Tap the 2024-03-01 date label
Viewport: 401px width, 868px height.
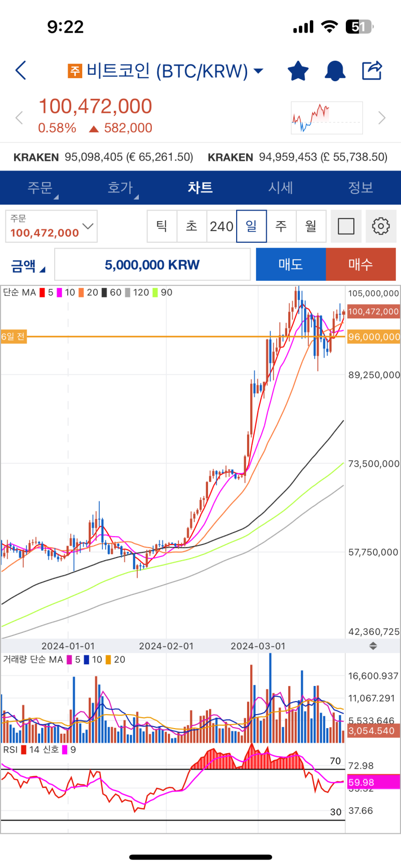pyautogui.click(x=258, y=646)
